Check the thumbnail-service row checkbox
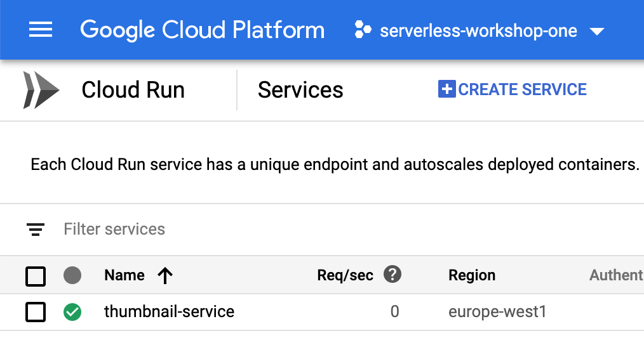 [x=36, y=312]
